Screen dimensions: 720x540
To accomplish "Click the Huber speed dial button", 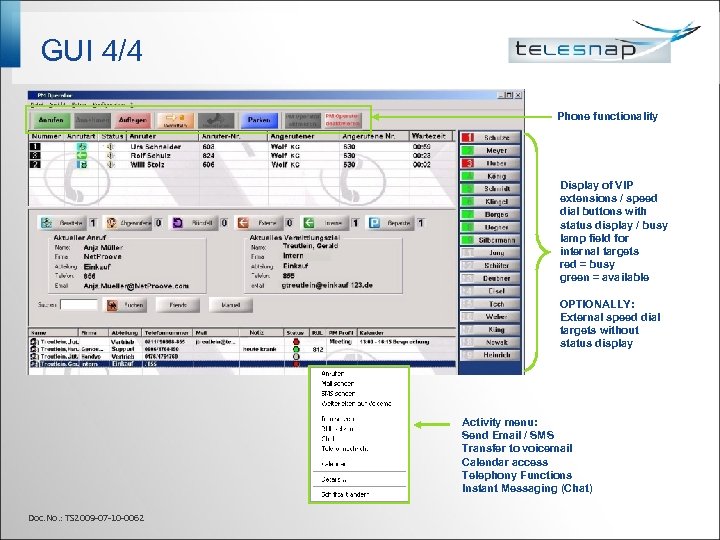I will [490, 163].
